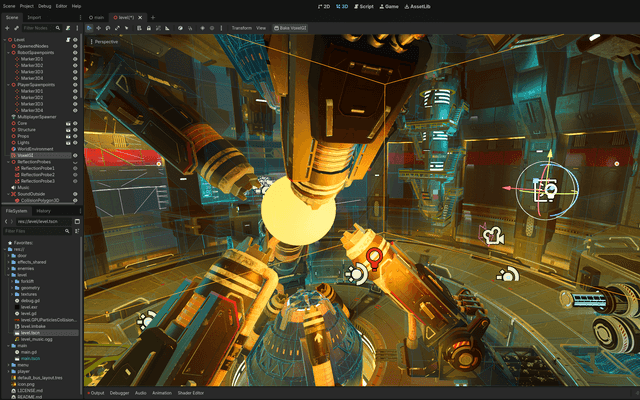Switch to the 2D workspace
The height and width of the screenshot is (400, 640).
(324, 6)
